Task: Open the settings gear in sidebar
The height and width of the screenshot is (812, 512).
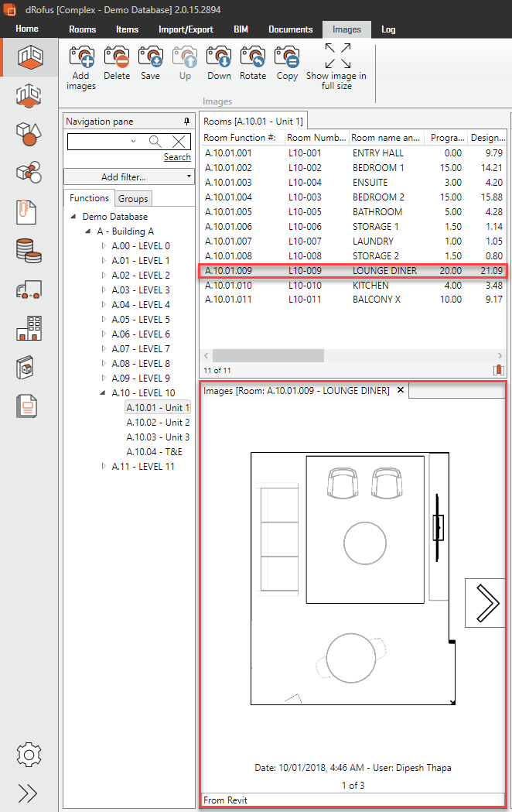Action: tap(29, 753)
